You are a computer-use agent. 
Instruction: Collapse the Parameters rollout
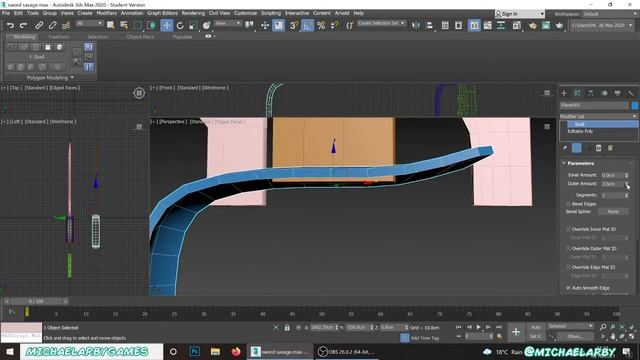[x=564, y=163]
